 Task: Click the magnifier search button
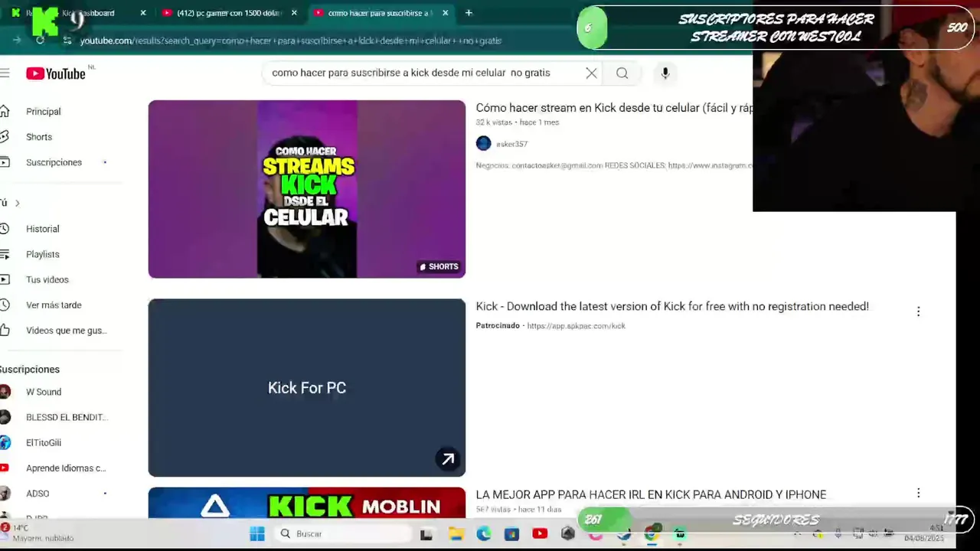(622, 73)
